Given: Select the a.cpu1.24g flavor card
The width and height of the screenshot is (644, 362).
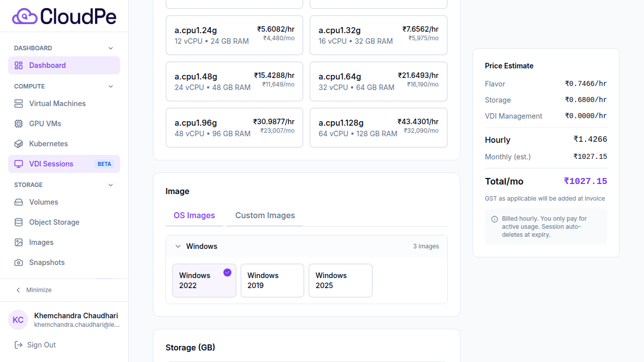Looking at the screenshot, I should click(x=234, y=35).
